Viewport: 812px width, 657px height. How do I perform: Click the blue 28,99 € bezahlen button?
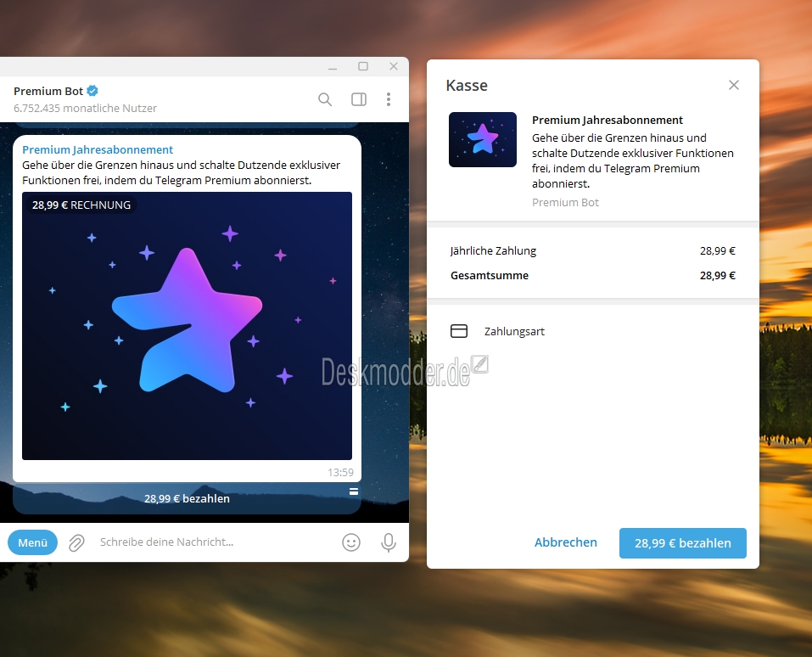[x=682, y=543]
